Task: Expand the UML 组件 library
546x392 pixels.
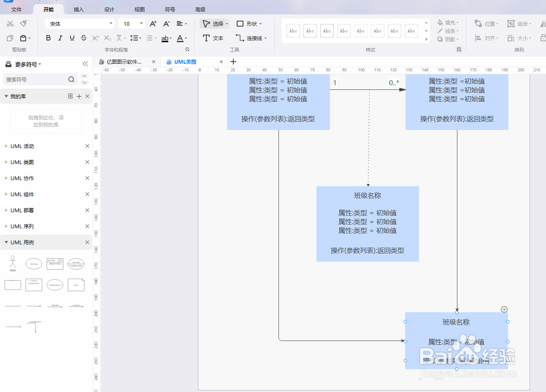Action: pos(6,194)
